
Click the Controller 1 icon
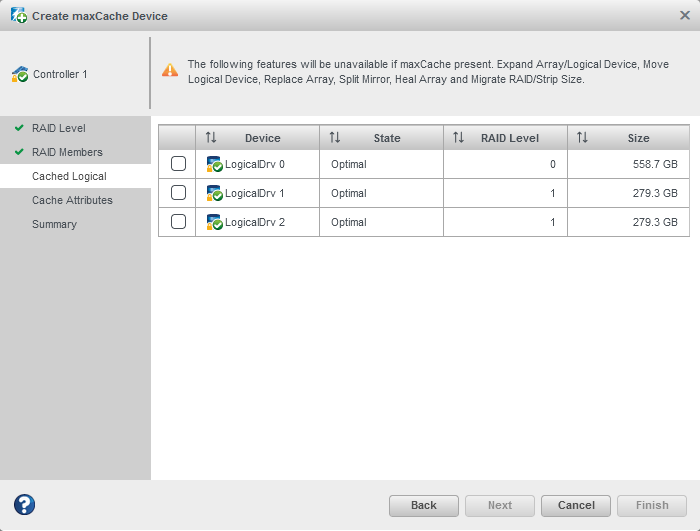pos(20,74)
